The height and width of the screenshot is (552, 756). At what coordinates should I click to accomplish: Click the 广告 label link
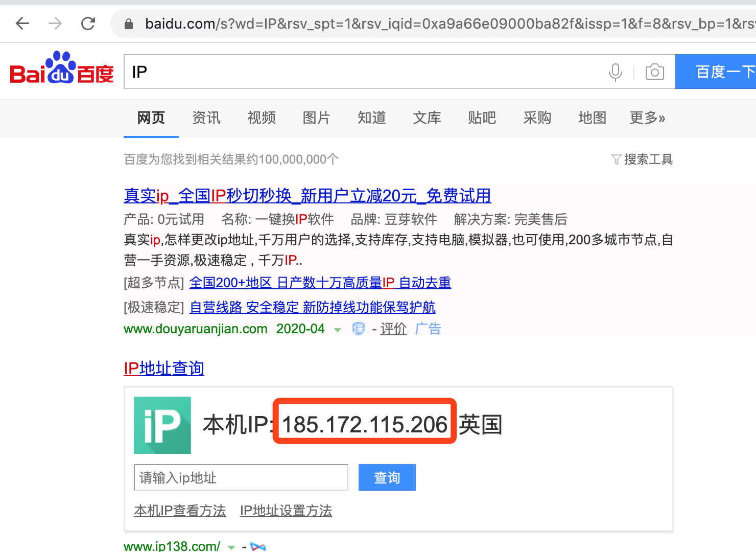[x=428, y=329]
